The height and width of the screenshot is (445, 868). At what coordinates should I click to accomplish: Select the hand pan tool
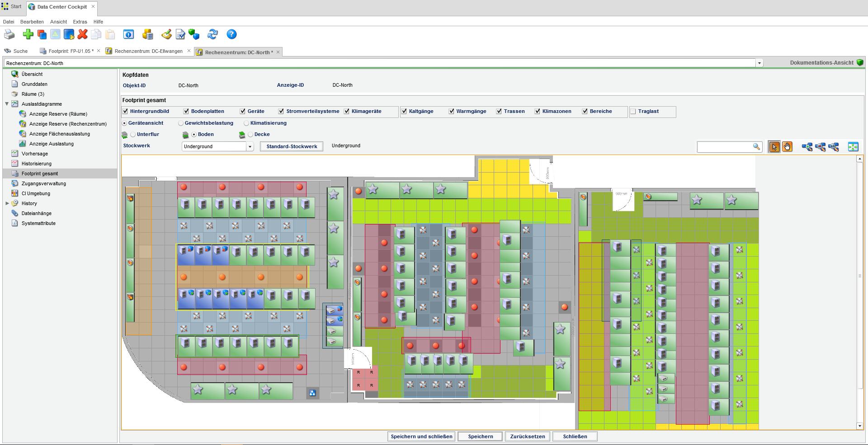[787, 147]
